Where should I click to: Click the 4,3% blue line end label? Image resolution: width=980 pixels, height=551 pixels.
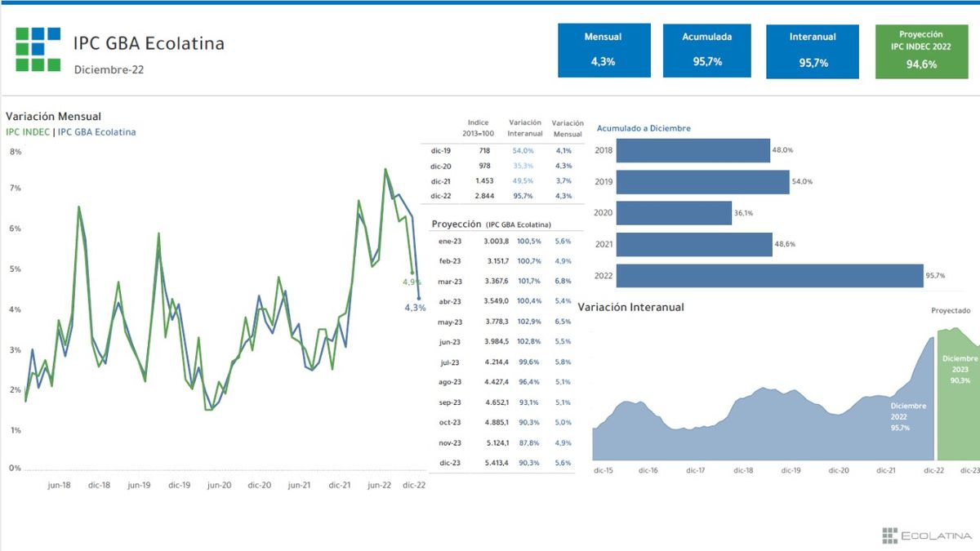coord(416,308)
